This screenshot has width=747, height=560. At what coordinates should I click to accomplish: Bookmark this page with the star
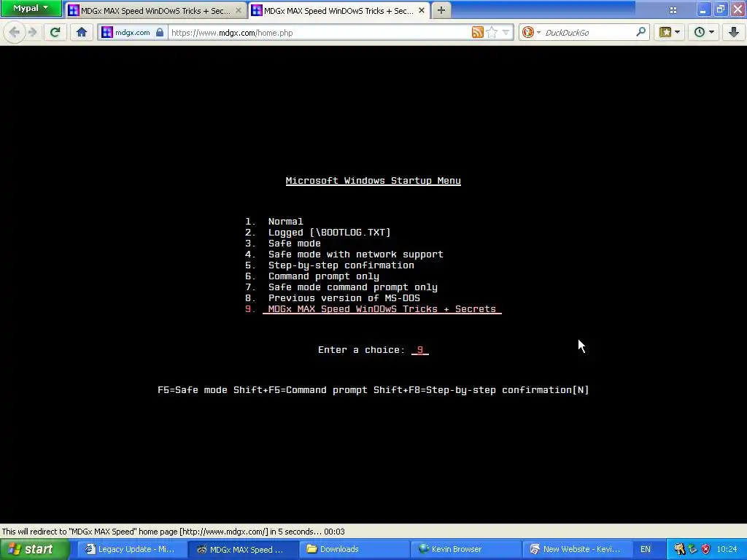pos(492,32)
